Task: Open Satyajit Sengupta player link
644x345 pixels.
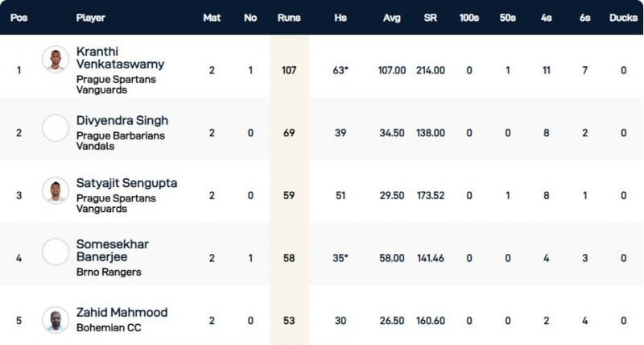Action: 126,183
